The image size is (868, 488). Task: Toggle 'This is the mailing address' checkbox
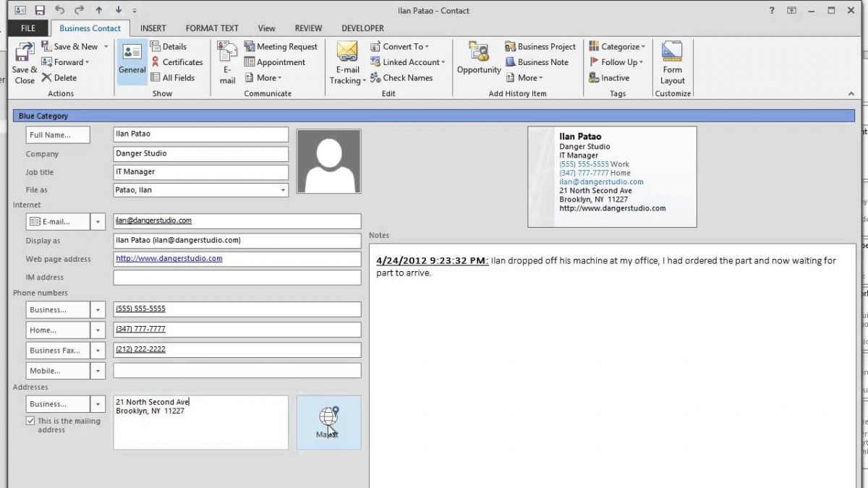pyautogui.click(x=30, y=421)
